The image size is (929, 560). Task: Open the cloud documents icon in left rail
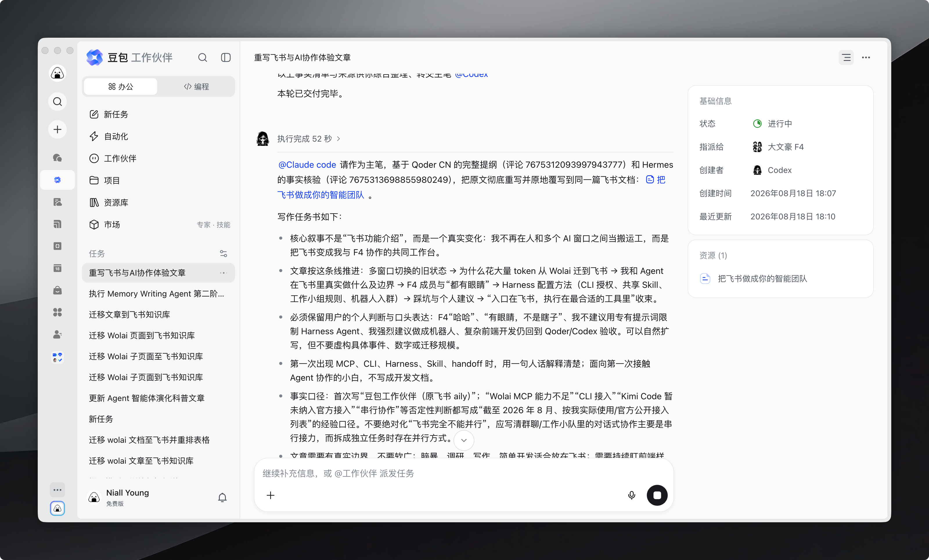(57, 202)
